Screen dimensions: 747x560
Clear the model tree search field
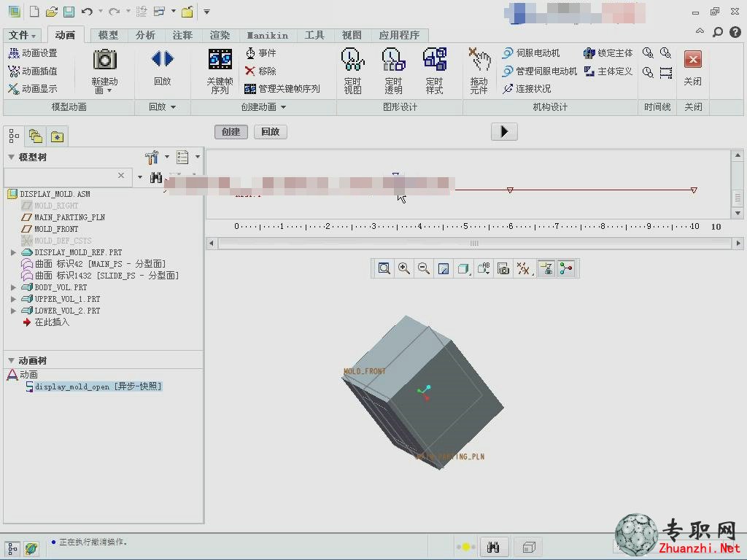coord(121,176)
